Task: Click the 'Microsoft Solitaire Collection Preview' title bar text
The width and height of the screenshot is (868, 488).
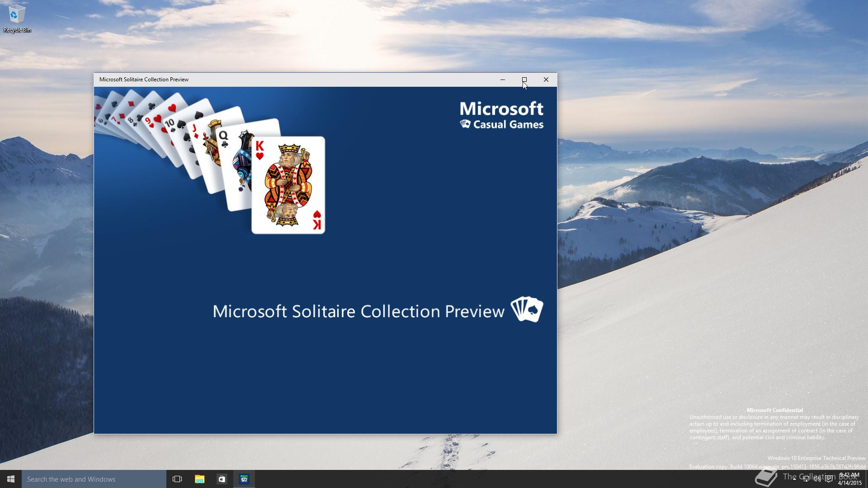Action: (144, 80)
